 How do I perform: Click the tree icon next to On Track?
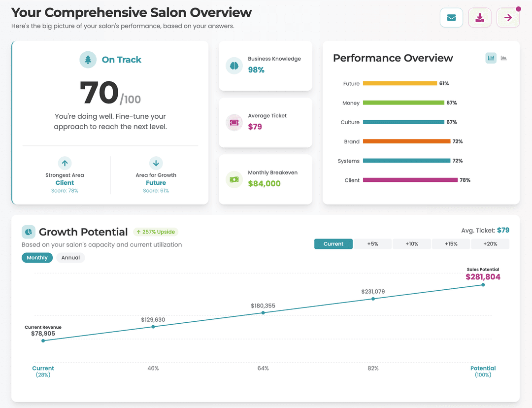pyautogui.click(x=88, y=60)
